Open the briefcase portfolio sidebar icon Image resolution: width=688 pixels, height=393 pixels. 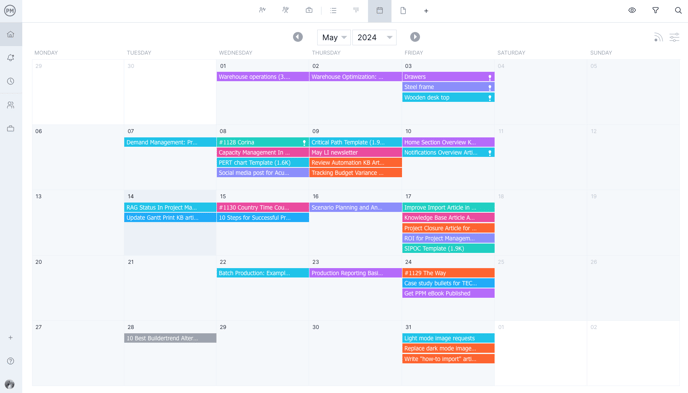pos(11,129)
